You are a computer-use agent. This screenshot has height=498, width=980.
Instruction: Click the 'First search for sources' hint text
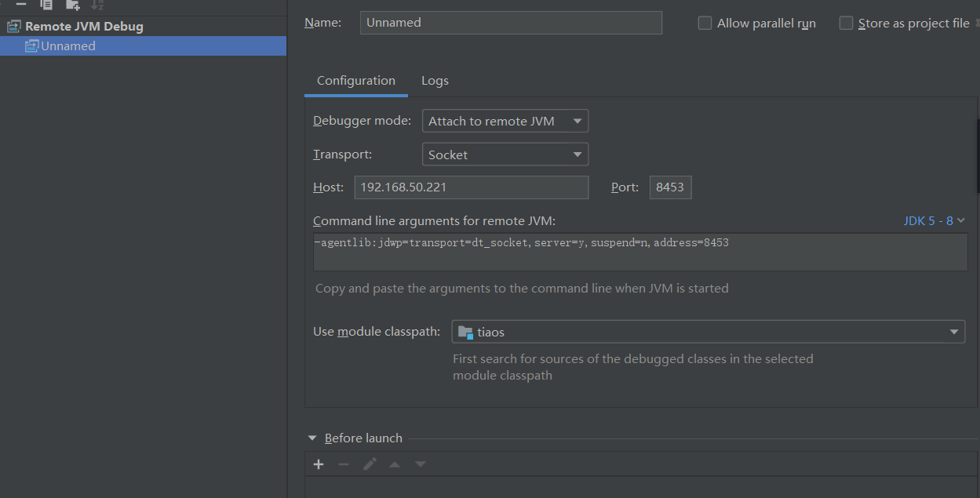[633, 367]
